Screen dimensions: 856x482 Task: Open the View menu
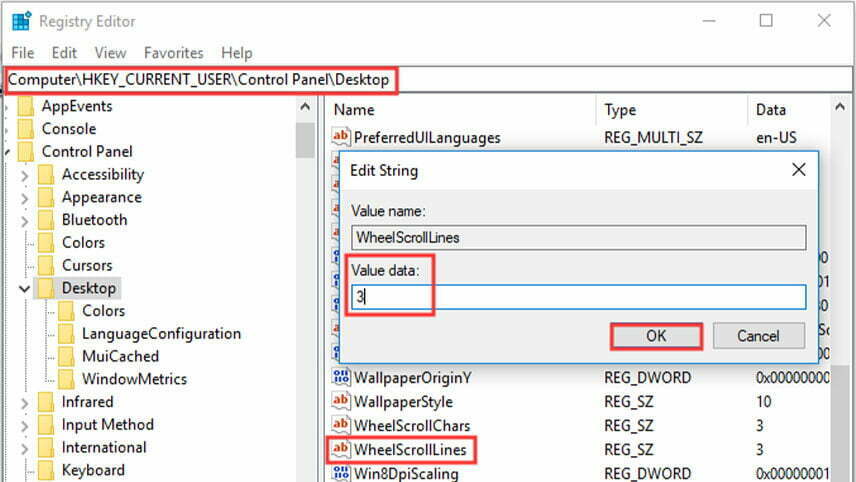tap(110, 53)
